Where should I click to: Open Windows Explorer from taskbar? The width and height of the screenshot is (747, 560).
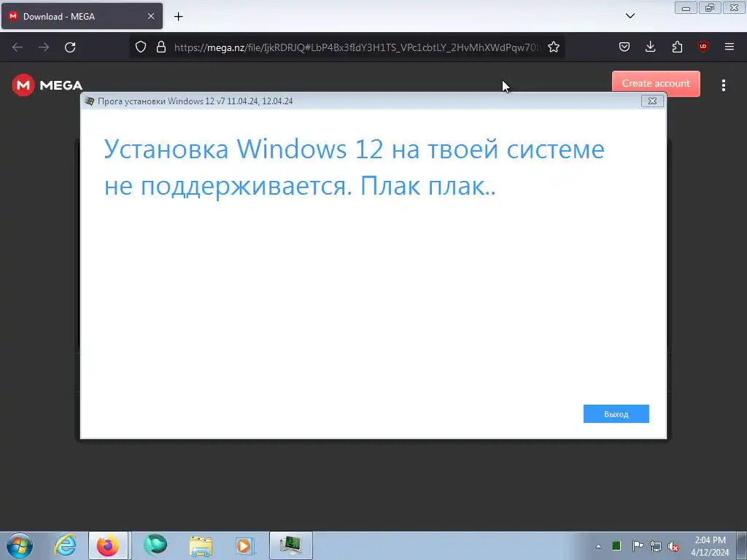[201, 545]
